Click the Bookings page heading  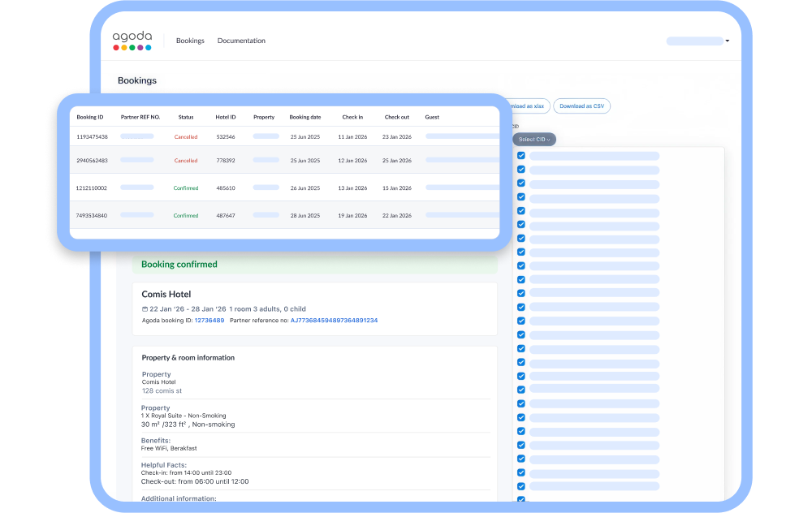pos(137,80)
